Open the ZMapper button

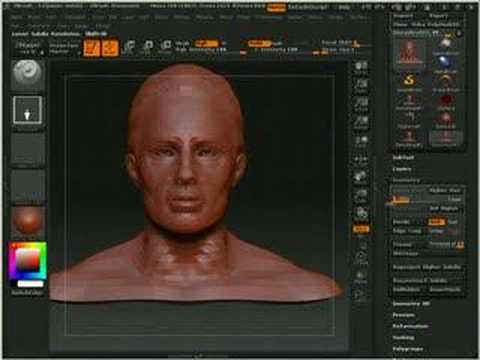pyautogui.click(x=28, y=48)
